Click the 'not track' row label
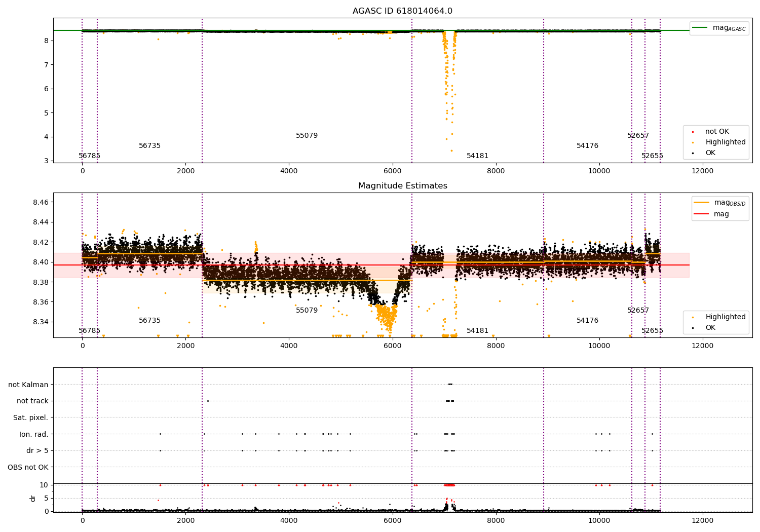The height and width of the screenshot is (532, 760). (32, 401)
